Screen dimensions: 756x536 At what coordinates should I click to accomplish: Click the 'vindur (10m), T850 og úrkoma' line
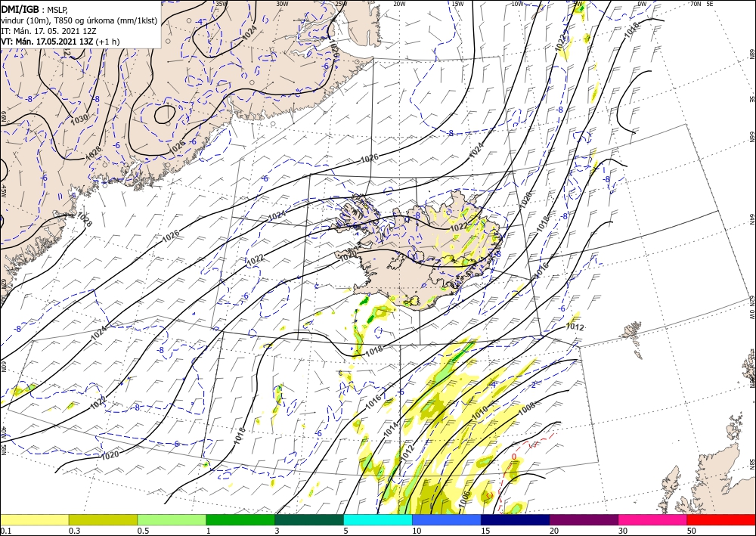[79, 20]
